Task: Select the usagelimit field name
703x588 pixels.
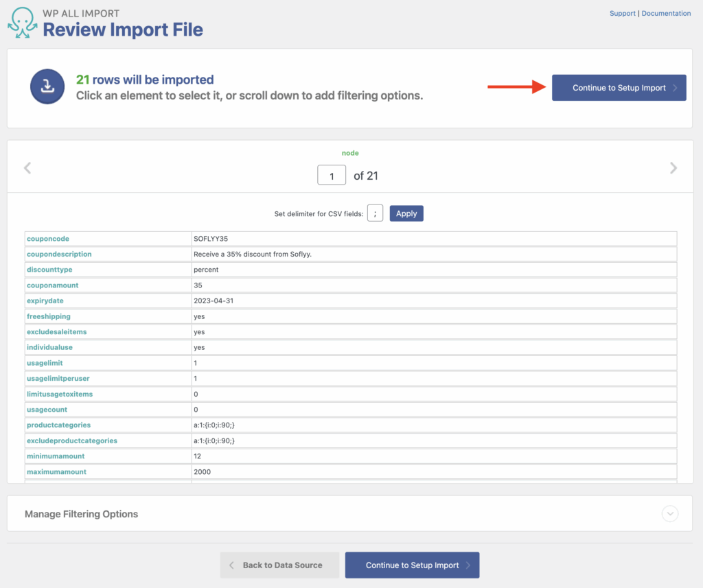Action: click(x=45, y=363)
